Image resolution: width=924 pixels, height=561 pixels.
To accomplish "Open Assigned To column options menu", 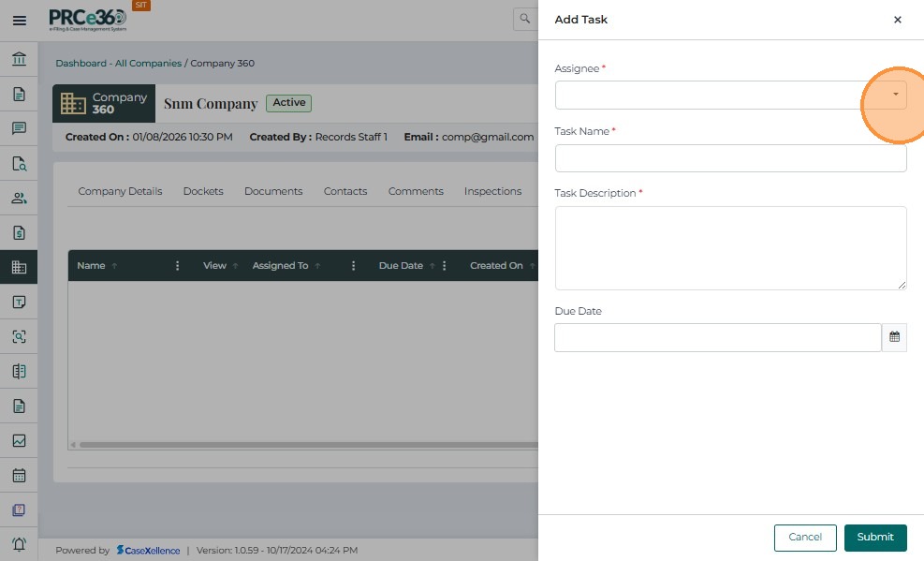I will pos(353,266).
